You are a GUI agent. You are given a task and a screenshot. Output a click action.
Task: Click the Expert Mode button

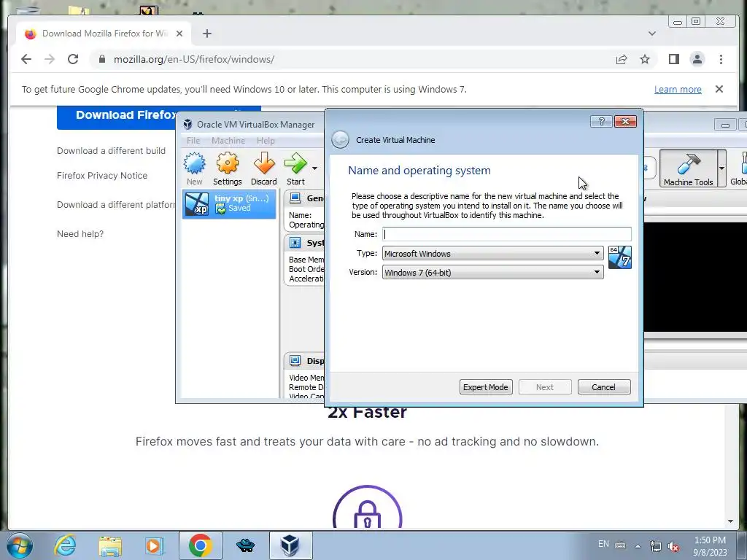[x=485, y=387]
